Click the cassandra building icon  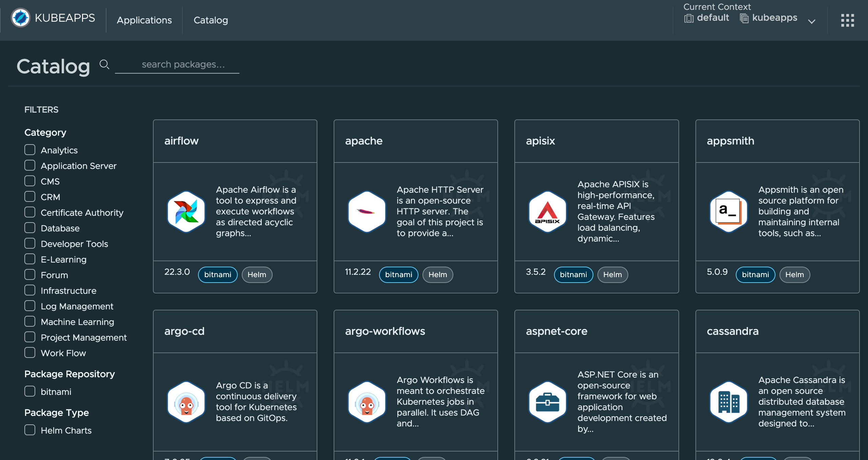pyautogui.click(x=729, y=402)
